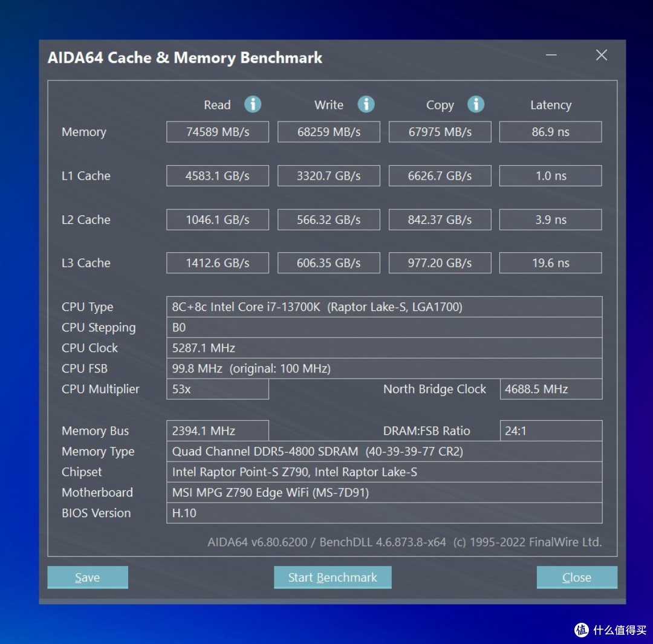
Task: Click Motherboard field MSI MPG Z790 Edge WiFi
Action: 385,492
